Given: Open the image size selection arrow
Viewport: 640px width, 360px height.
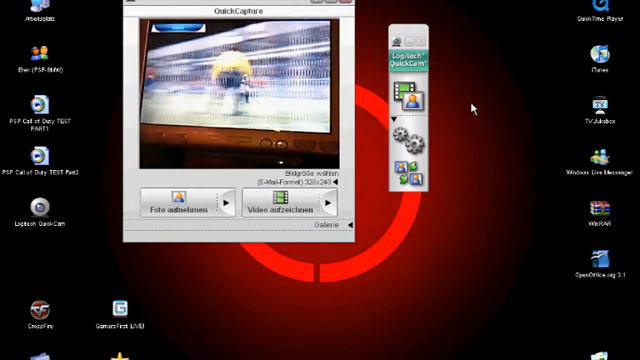Looking at the screenshot, I should pos(336,182).
